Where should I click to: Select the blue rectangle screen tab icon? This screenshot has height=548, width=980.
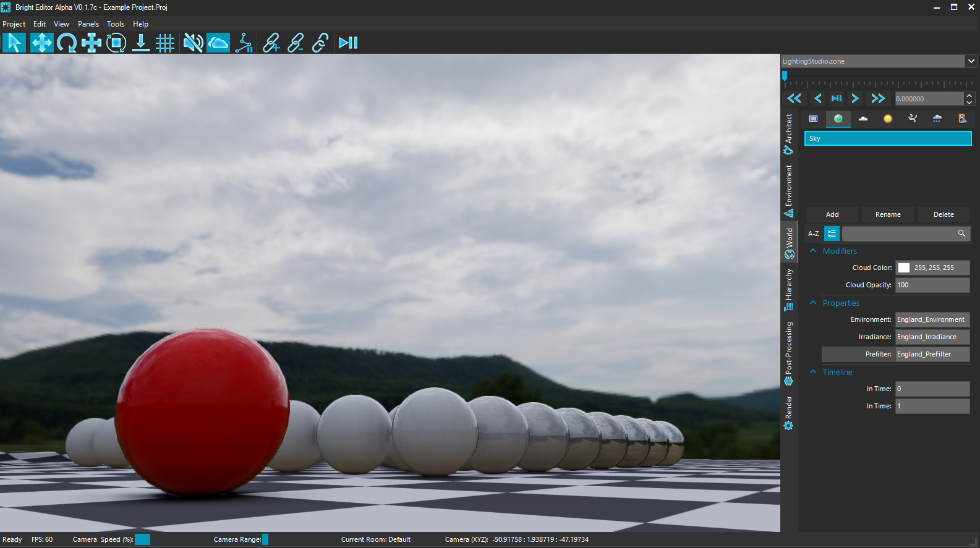click(814, 119)
